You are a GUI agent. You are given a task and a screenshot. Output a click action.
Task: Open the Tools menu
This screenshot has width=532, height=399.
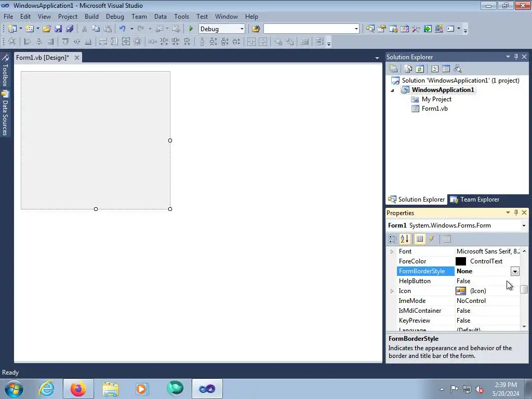pos(181,17)
